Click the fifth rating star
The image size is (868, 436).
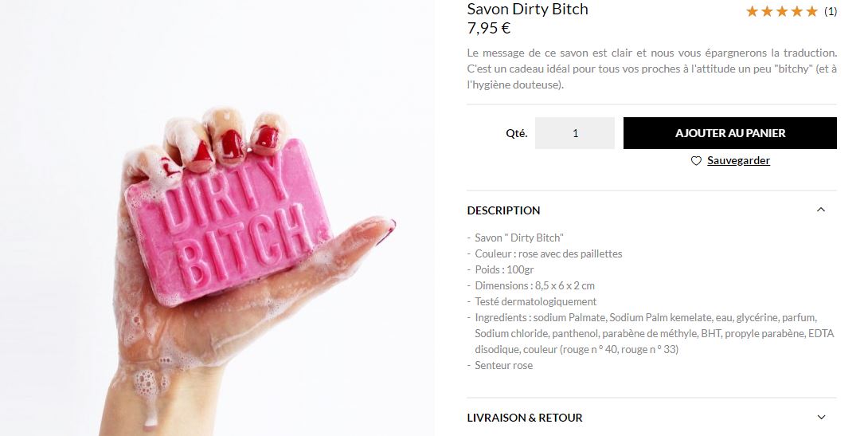(811, 11)
